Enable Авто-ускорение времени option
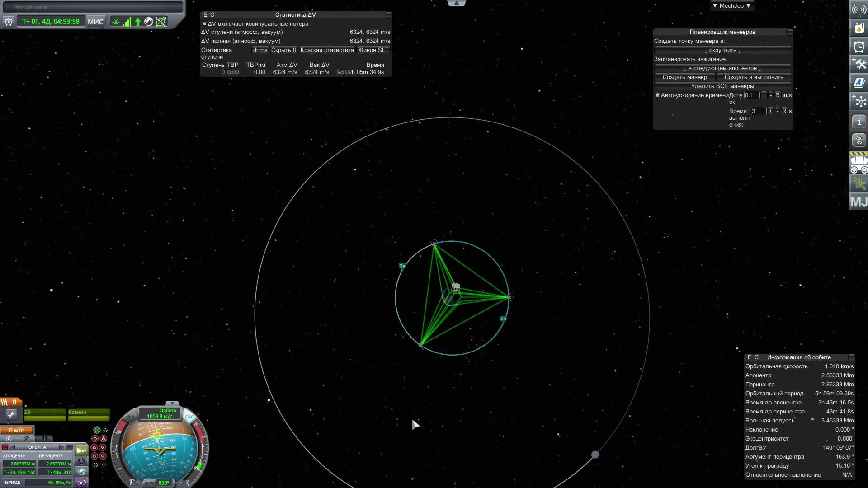This screenshot has width=868, height=488. click(658, 95)
